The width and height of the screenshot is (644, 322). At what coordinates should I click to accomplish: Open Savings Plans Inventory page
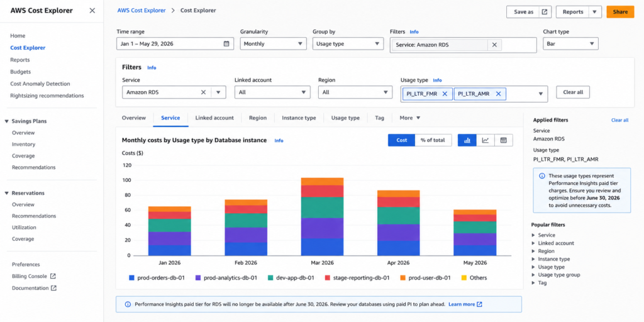click(x=23, y=145)
